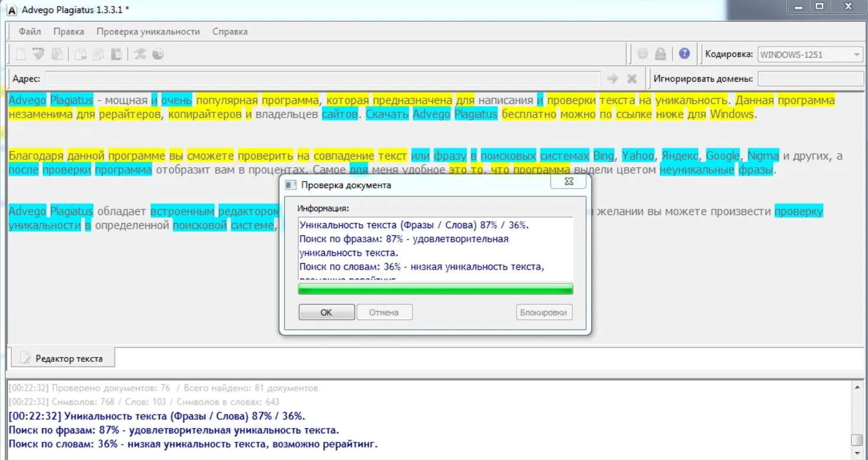Click the Блокировки button in dialog
This screenshot has width=868, height=460.
544,312
